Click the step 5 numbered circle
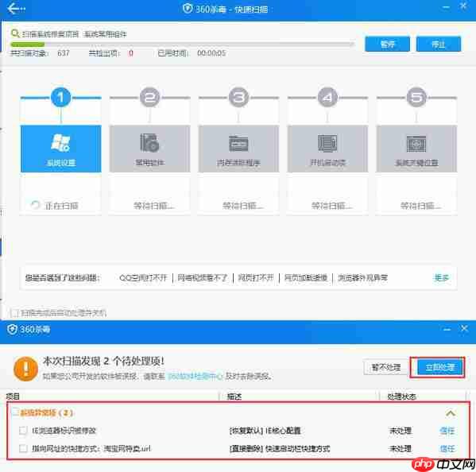Image resolution: width=476 pixels, height=472 pixels. click(416, 98)
